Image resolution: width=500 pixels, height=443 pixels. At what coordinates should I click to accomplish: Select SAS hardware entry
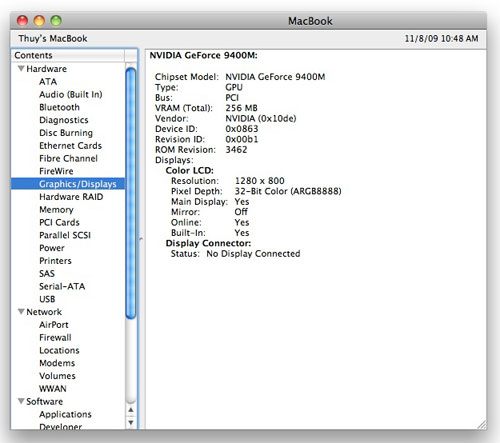47,274
